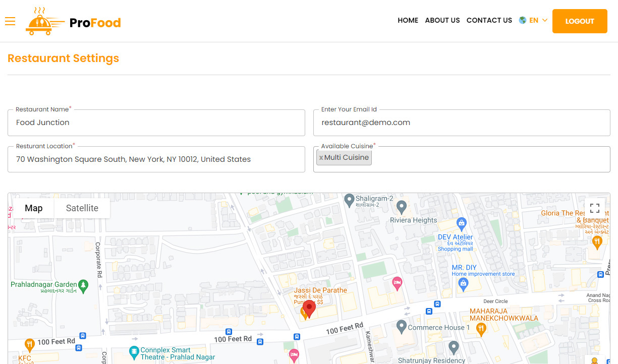This screenshot has width=618, height=364.
Task: Click the Shatrunjay Residency pin
Action: point(454,347)
